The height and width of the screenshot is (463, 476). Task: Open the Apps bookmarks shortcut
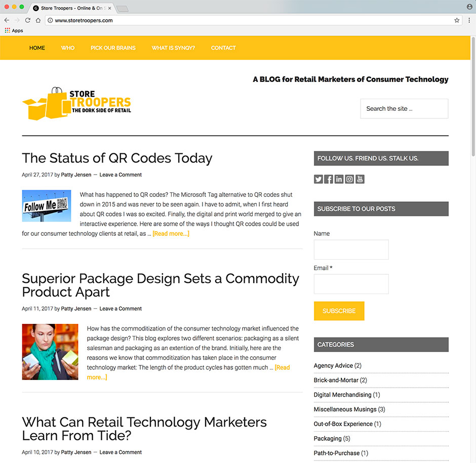click(14, 31)
